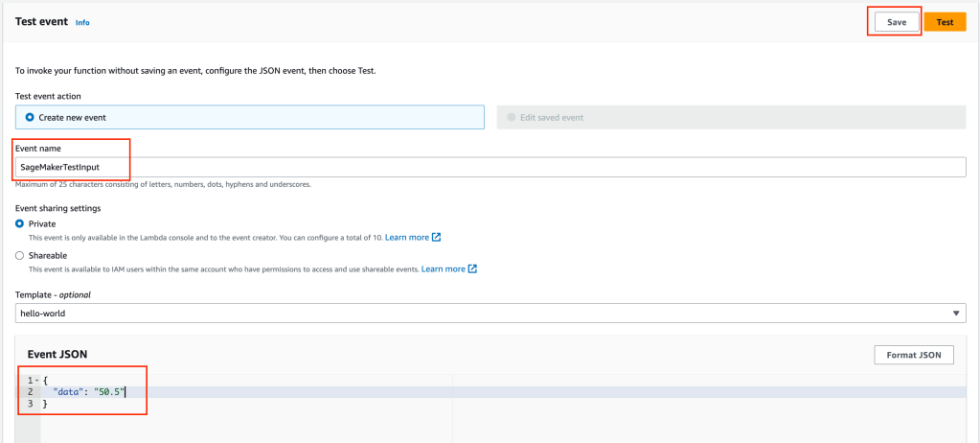Click the Template dropdown arrow

[956, 314]
